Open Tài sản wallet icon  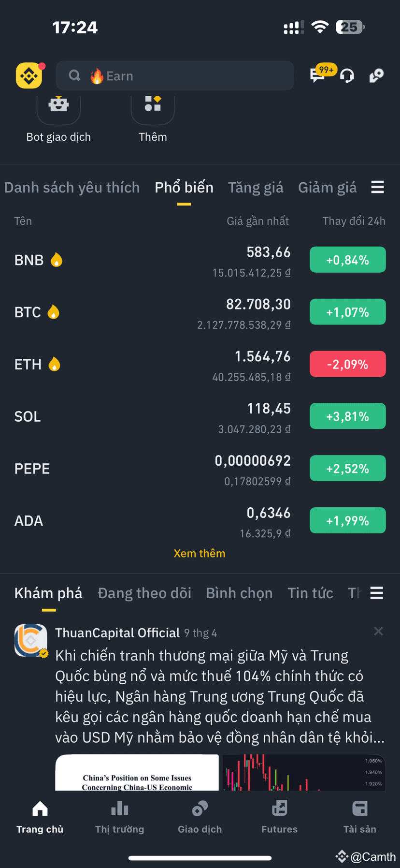(x=360, y=809)
